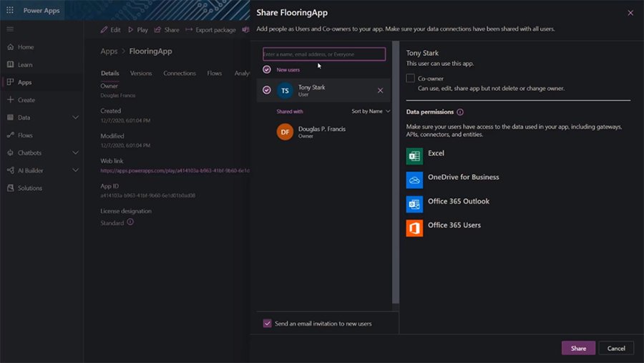Viewport: 644px width, 363px height.
Task: Click the Excel connector icon
Action: pos(414,155)
